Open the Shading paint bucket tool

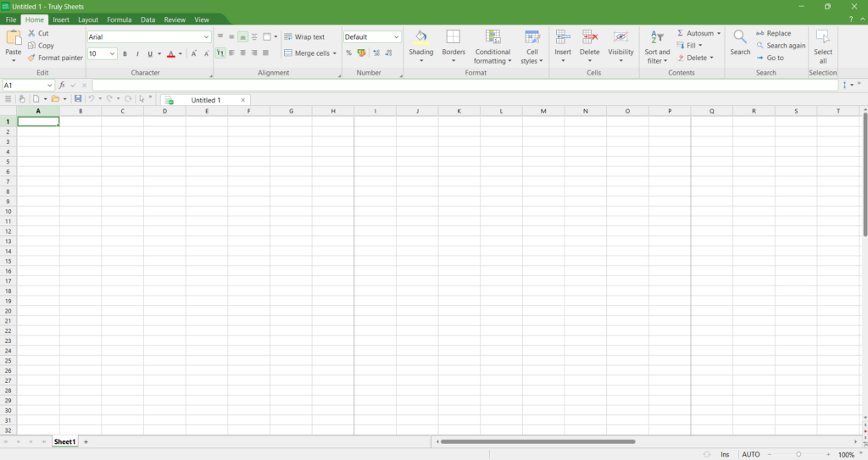click(x=420, y=37)
